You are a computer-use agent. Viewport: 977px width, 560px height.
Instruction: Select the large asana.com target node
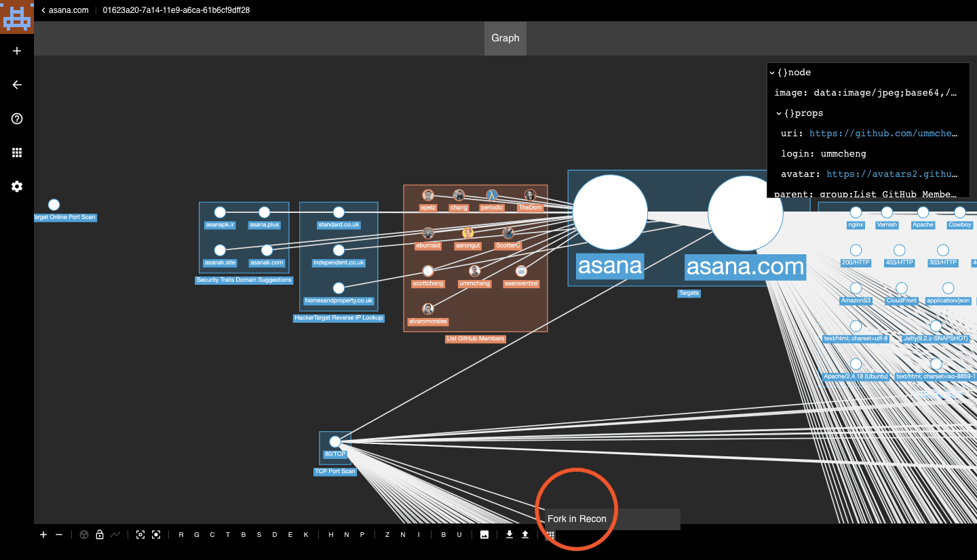746,213
